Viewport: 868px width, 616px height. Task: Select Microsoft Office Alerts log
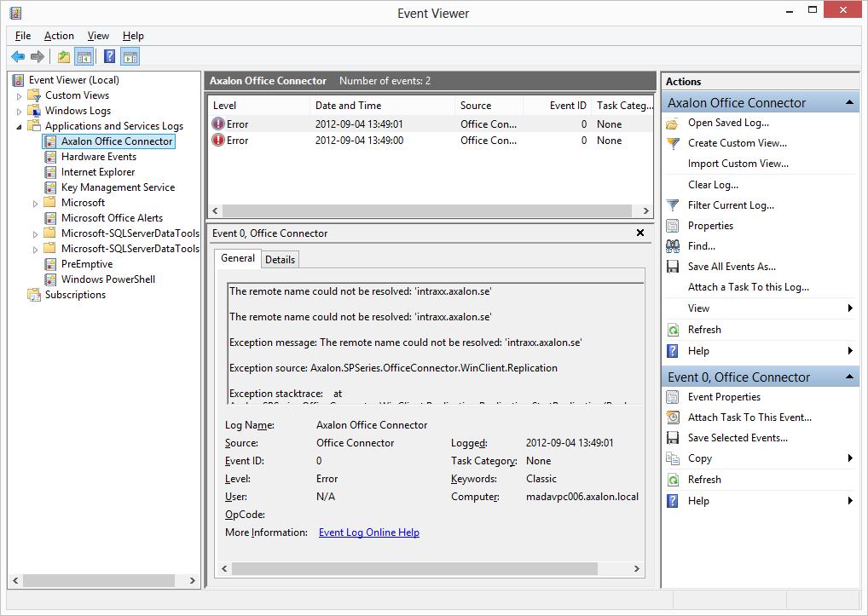(112, 218)
